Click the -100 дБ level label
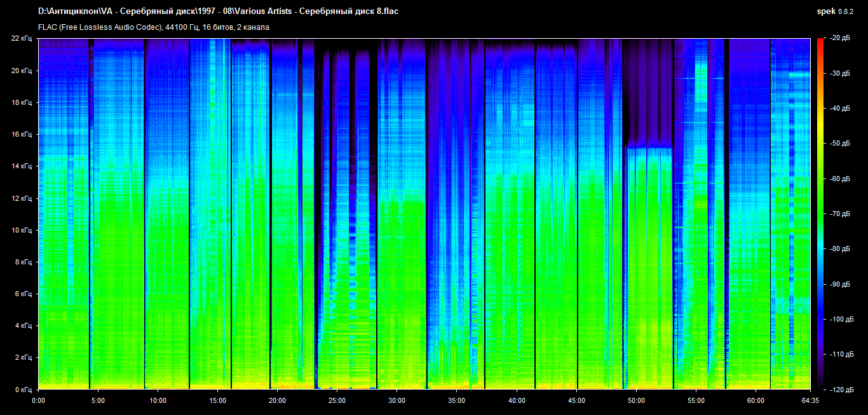This screenshot has width=868, height=415. [x=841, y=319]
